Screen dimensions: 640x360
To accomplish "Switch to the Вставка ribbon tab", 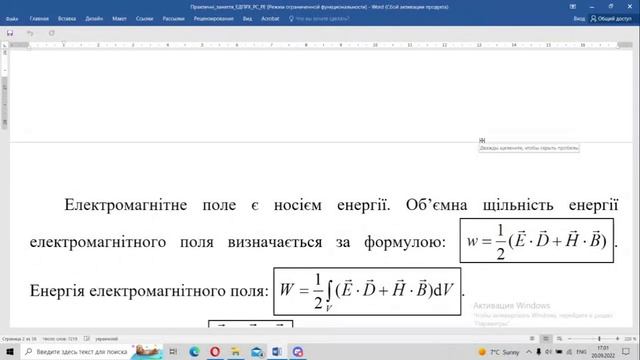I will click(67, 19).
